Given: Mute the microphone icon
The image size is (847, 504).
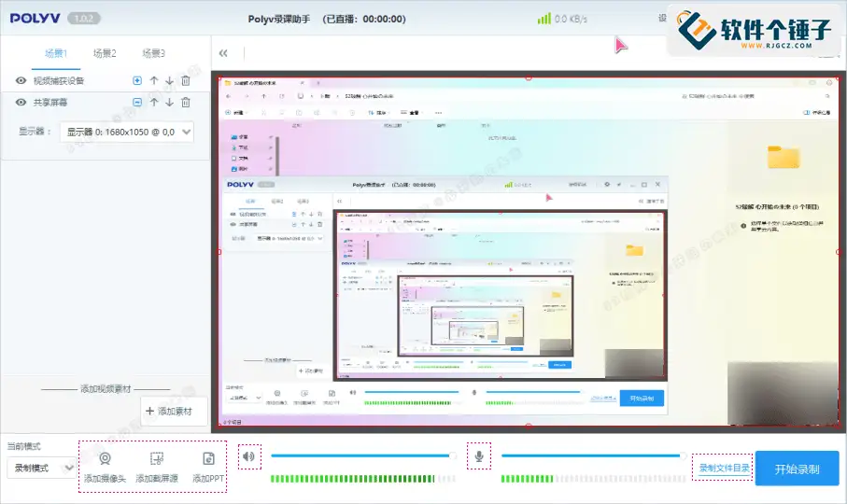Looking at the screenshot, I should click(479, 456).
